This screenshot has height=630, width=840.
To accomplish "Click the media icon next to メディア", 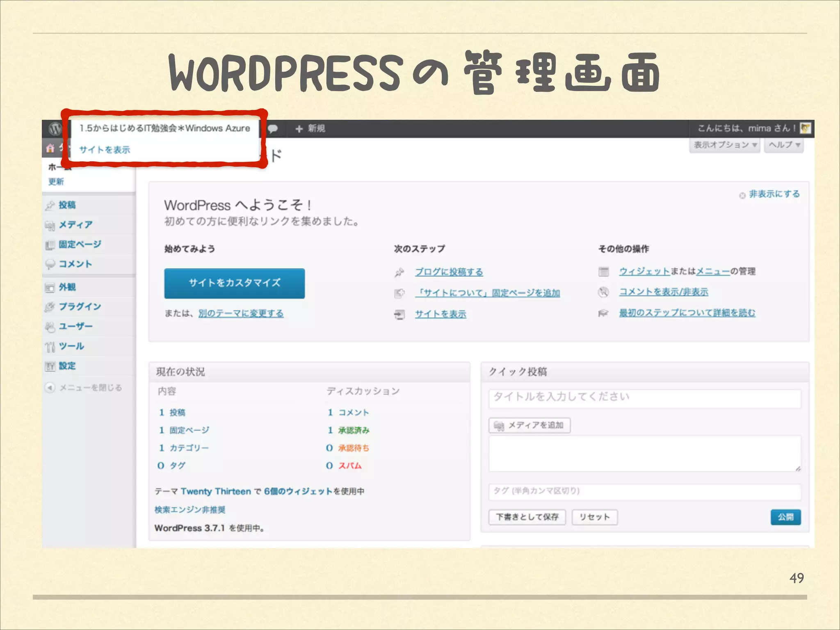I will 50,225.
